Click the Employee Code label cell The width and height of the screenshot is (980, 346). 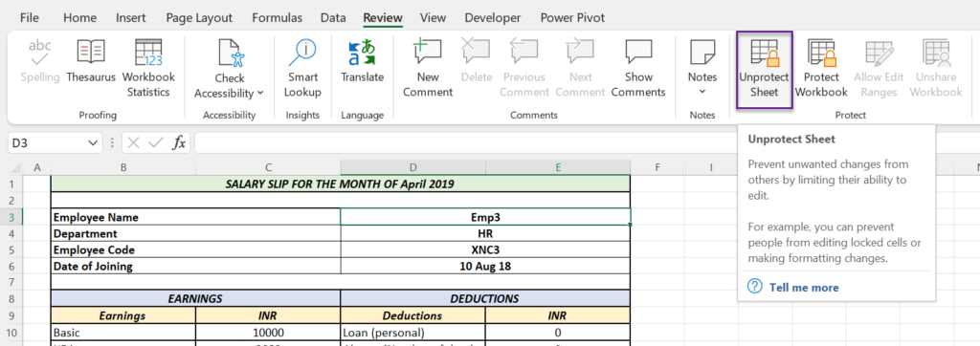pyautogui.click(x=195, y=249)
